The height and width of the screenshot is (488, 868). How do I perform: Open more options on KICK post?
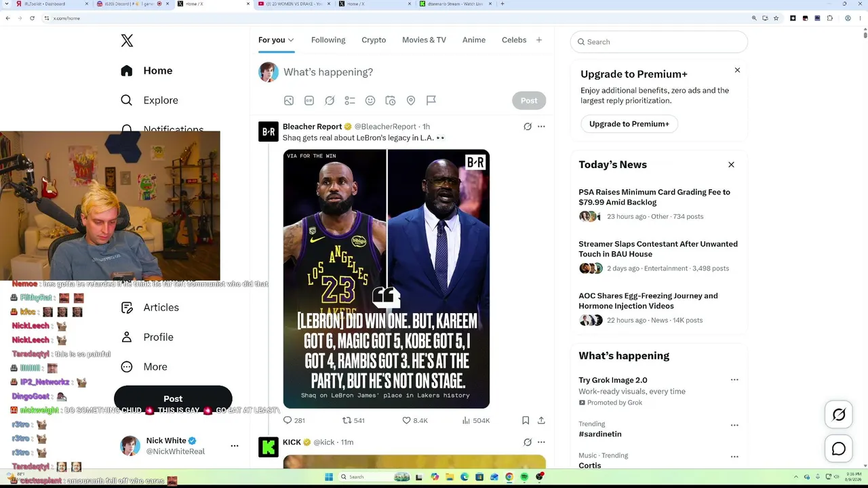click(x=541, y=442)
